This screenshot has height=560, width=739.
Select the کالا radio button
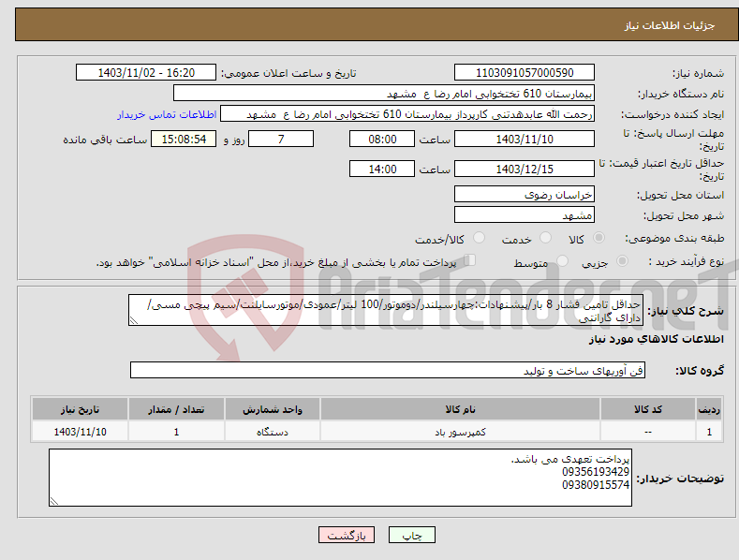click(599, 238)
